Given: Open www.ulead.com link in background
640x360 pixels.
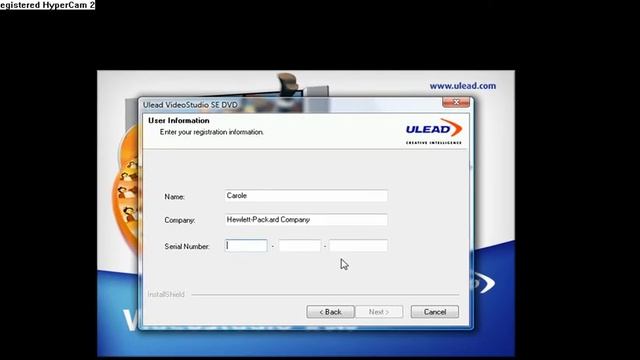Looking at the screenshot, I should [x=463, y=86].
